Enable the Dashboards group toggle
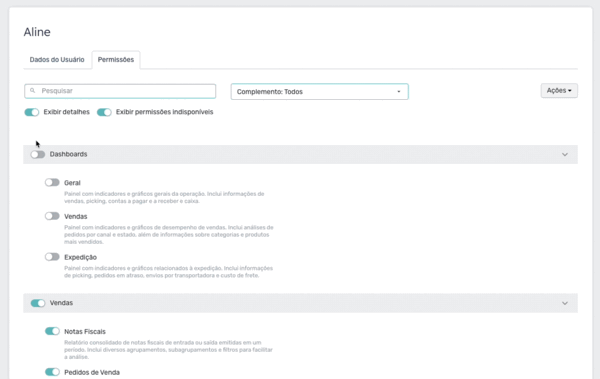 click(x=38, y=154)
